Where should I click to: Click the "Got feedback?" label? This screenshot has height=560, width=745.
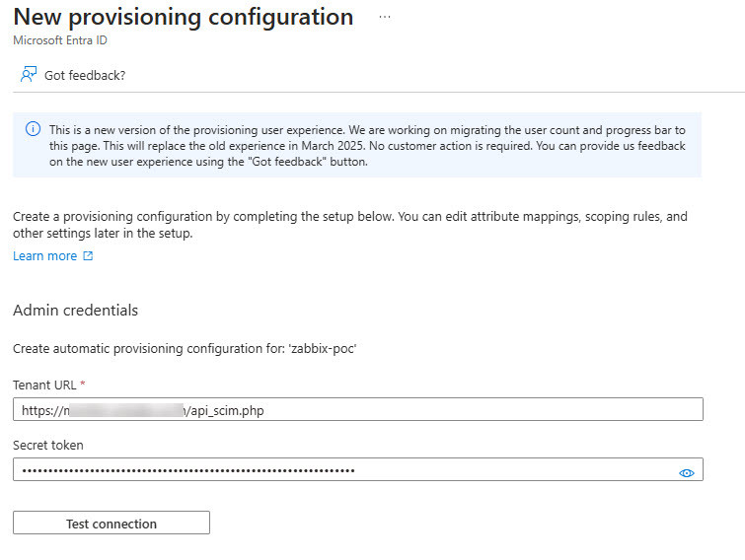(x=85, y=75)
